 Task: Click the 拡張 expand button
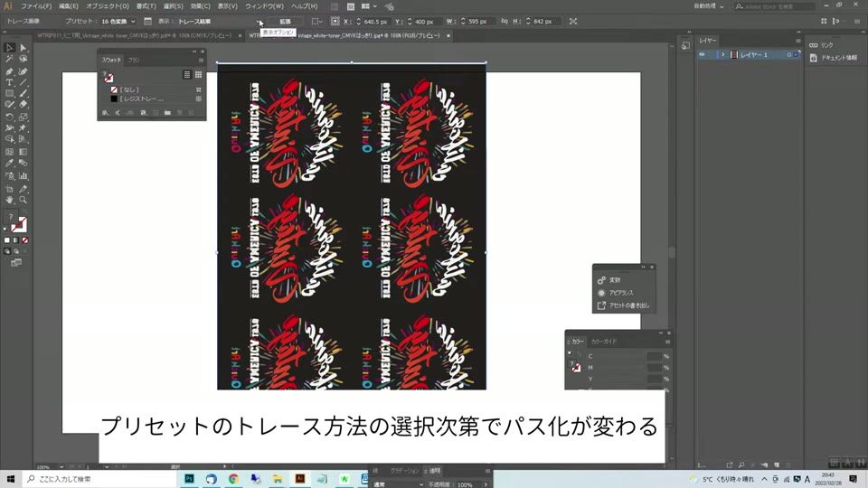285,22
